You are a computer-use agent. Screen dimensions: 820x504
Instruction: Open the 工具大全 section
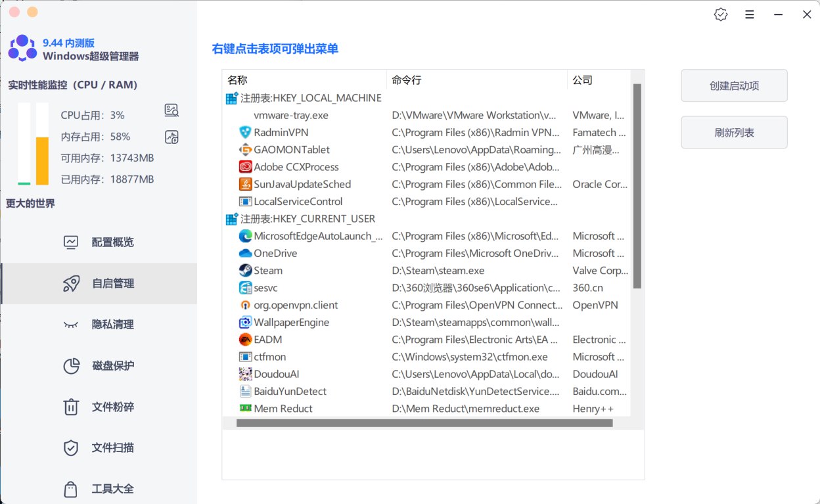click(99, 488)
